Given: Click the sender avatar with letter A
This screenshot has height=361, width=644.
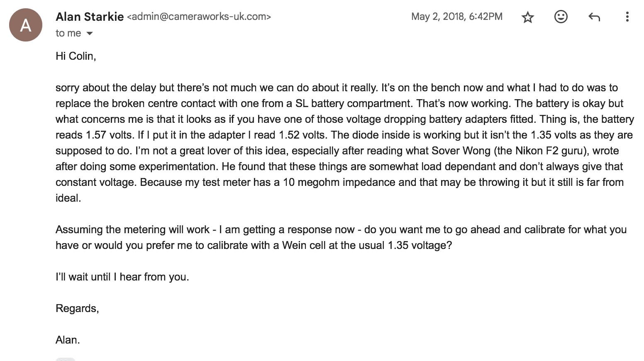Looking at the screenshot, I should tap(26, 25).
